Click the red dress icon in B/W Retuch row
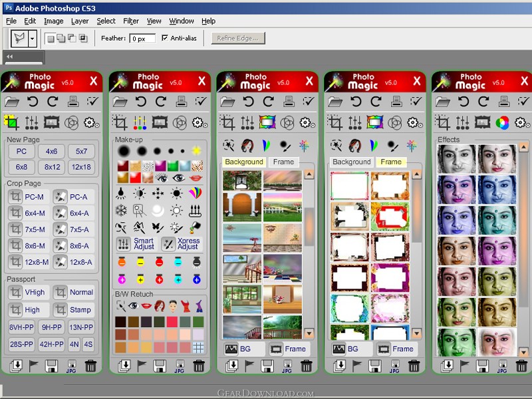The width and height of the screenshot is (532, 399). [186, 306]
